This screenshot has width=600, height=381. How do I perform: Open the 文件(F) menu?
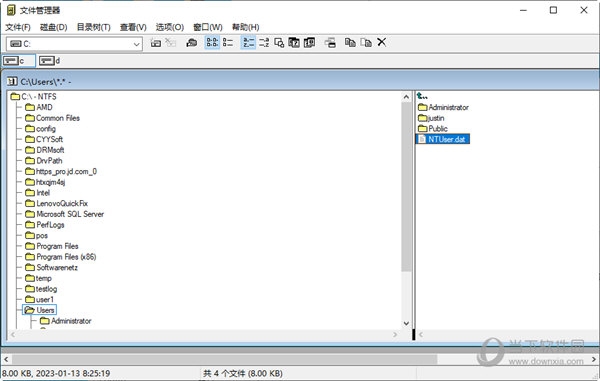18,27
